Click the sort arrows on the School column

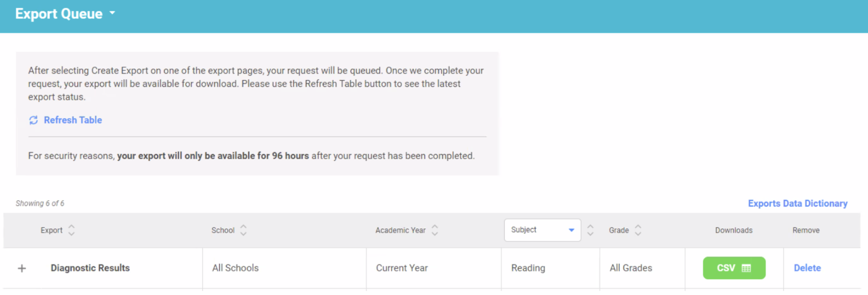(243, 230)
